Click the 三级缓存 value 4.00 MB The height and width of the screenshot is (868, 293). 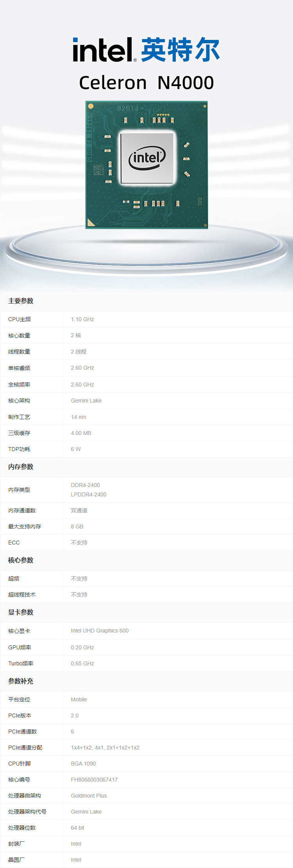click(x=81, y=433)
